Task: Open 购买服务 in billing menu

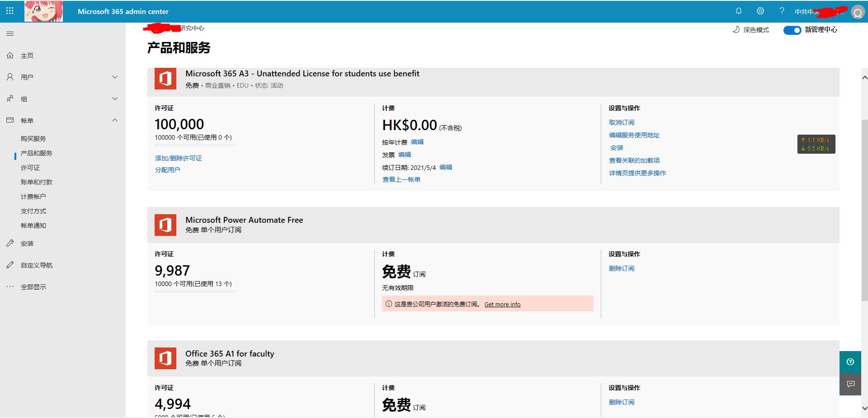Action: tap(33, 139)
